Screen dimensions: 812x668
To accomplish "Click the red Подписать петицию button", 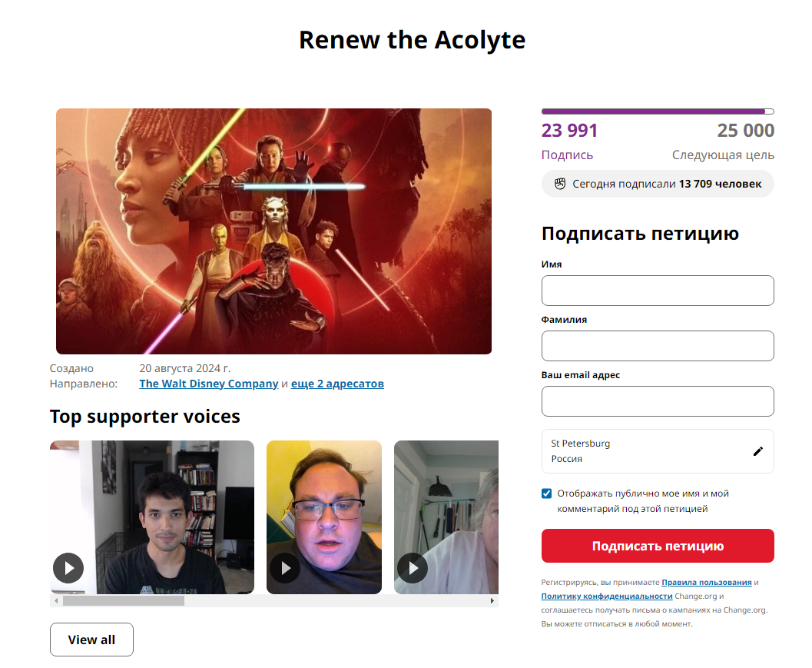I will pos(658,546).
